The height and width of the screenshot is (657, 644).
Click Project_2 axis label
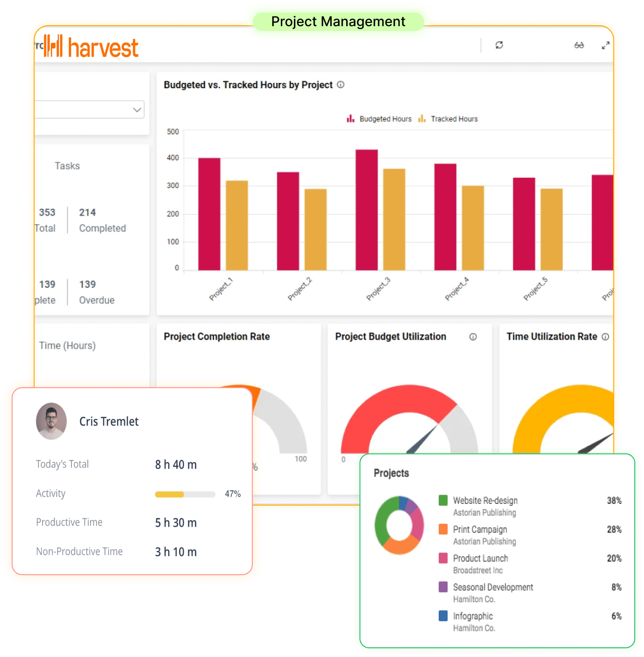(x=300, y=289)
